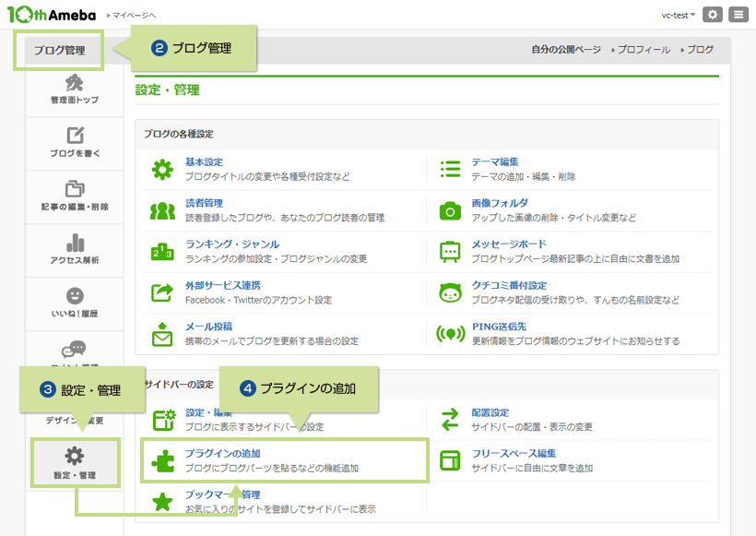Click the comment bubbles sidebar icon
Viewport: 756px width, 536px height.
[74, 349]
